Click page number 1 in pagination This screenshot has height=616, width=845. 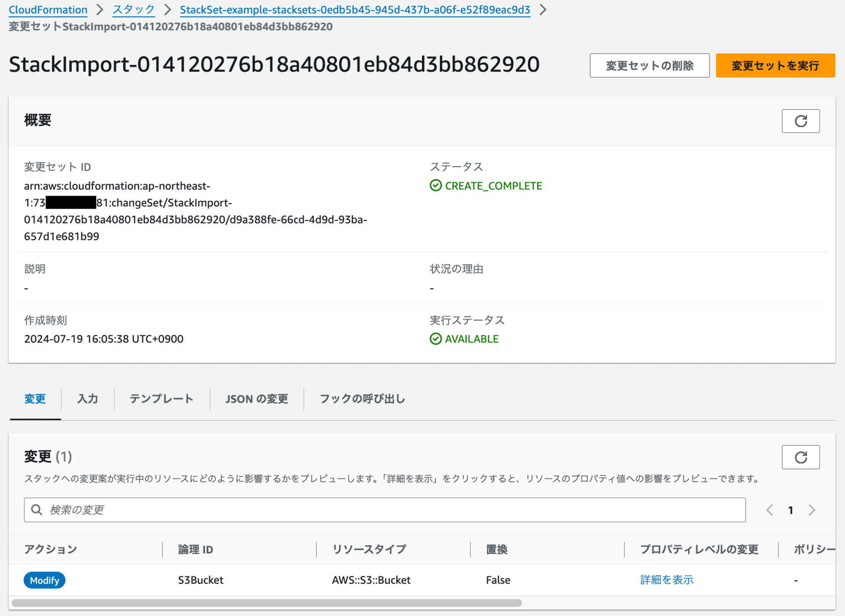(790, 510)
